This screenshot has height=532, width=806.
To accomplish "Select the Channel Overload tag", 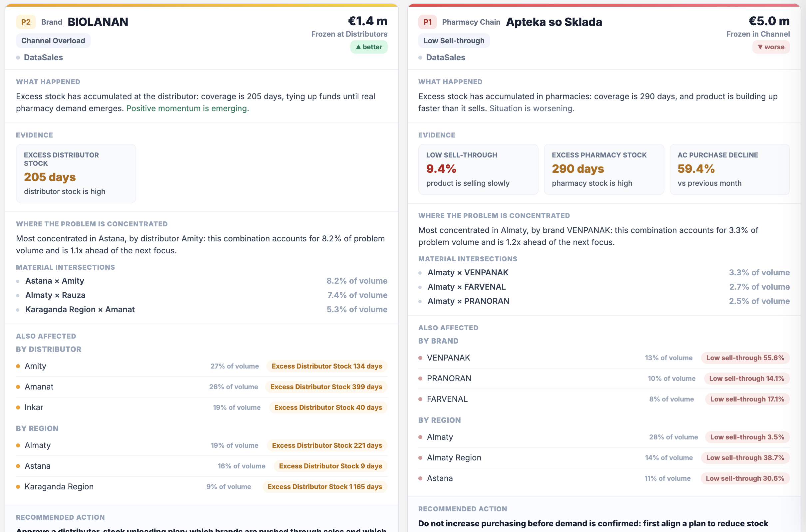I will (x=53, y=41).
